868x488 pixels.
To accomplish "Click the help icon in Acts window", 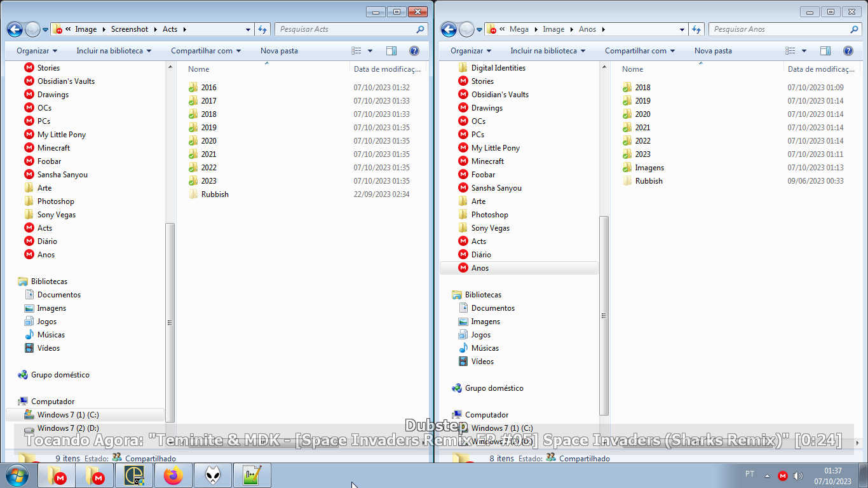I will (x=414, y=51).
